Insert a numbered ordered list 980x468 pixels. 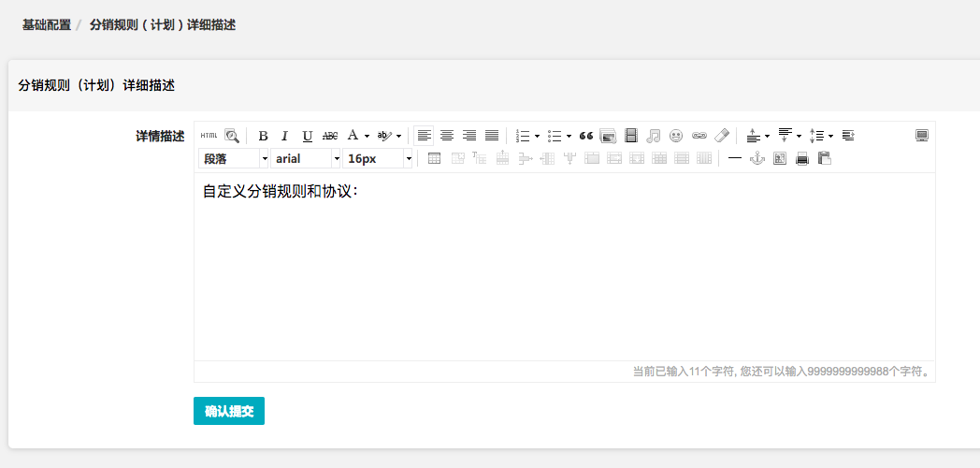coord(523,135)
